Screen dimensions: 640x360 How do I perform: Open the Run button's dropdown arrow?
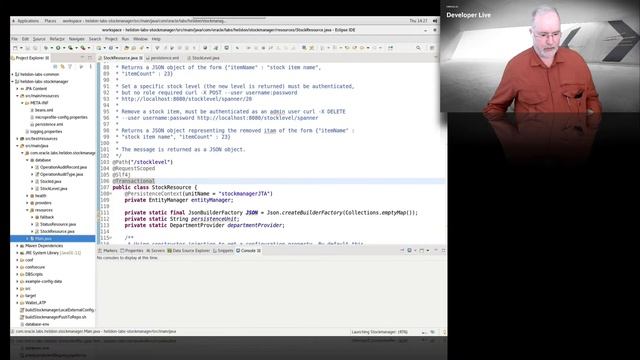pos(63,48)
